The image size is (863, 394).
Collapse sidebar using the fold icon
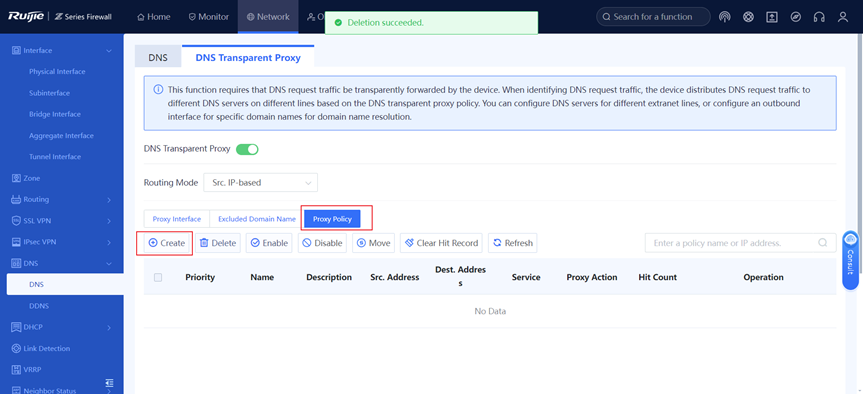coord(110,382)
